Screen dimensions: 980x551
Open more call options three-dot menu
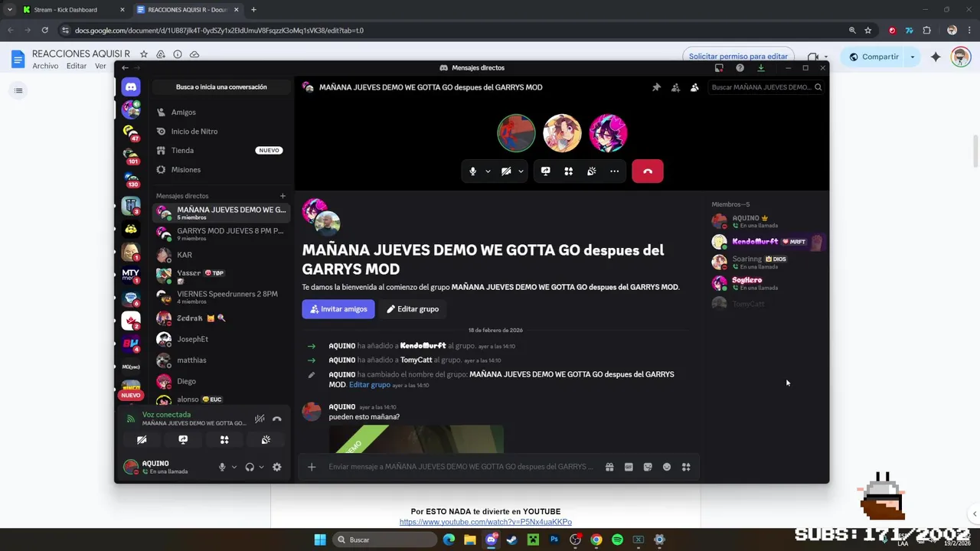(614, 171)
